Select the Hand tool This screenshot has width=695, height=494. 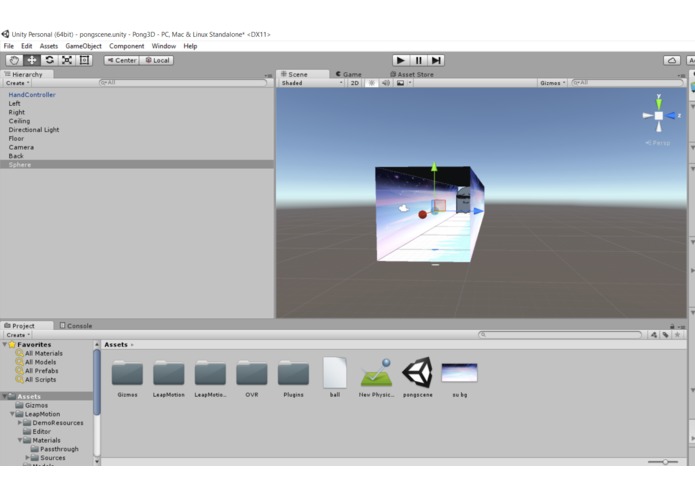click(14, 60)
